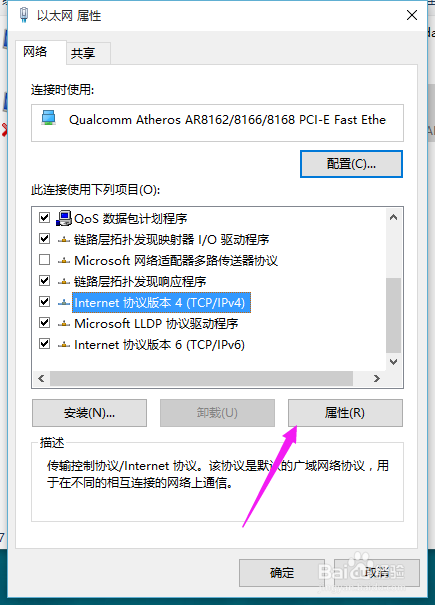Click the list scroll up arrow
This screenshot has width=435, height=605.
click(393, 217)
